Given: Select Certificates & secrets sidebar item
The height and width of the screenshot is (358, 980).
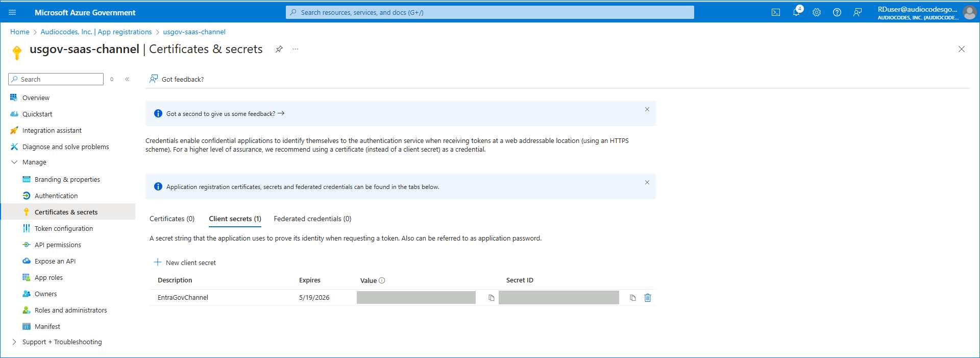Looking at the screenshot, I should [x=68, y=212].
